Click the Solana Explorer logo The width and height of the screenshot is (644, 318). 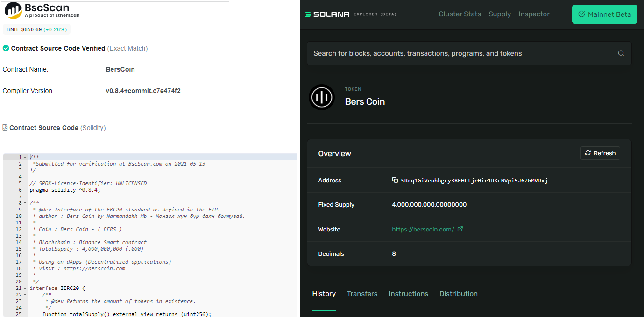pyautogui.click(x=327, y=14)
